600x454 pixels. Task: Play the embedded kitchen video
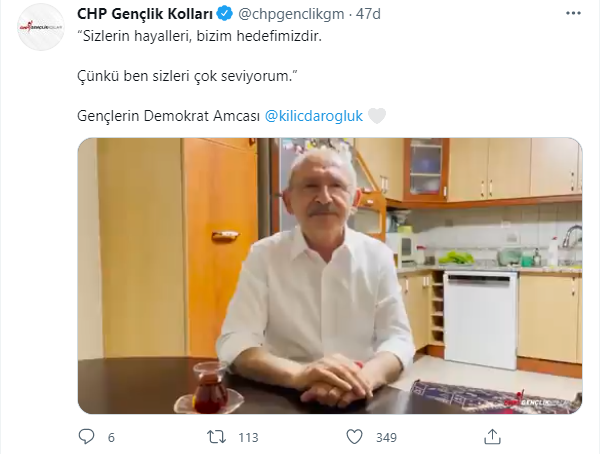click(x=330, y=276)
